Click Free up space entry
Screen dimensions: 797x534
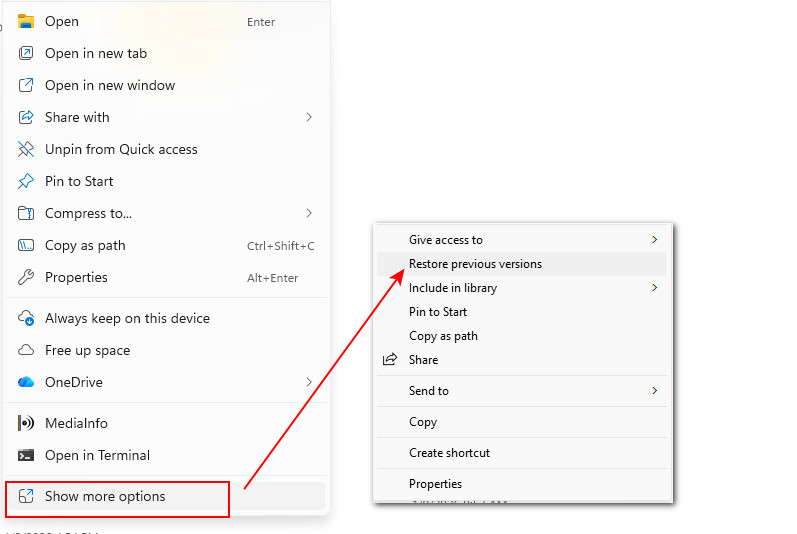[87, 350]
